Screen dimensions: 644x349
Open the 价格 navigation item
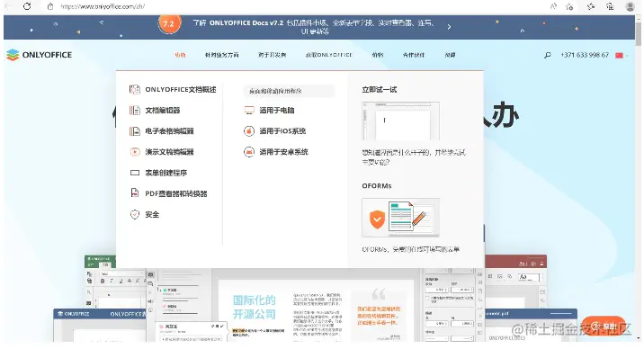378,55
